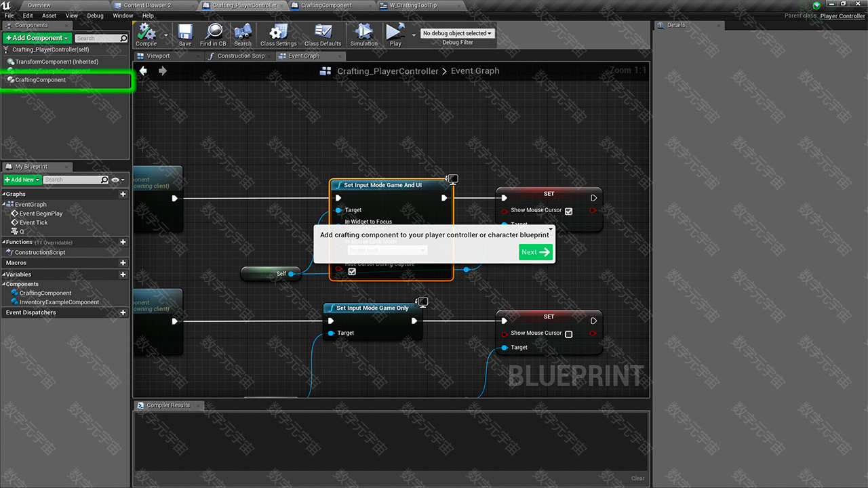
Task: Go back with the graph navigation left arrow
Action: click(143, 70)
